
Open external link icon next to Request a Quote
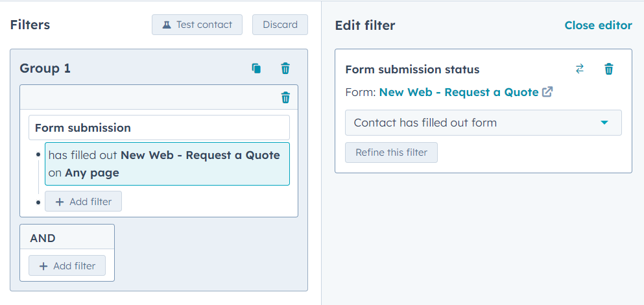[x=547, y=92]
